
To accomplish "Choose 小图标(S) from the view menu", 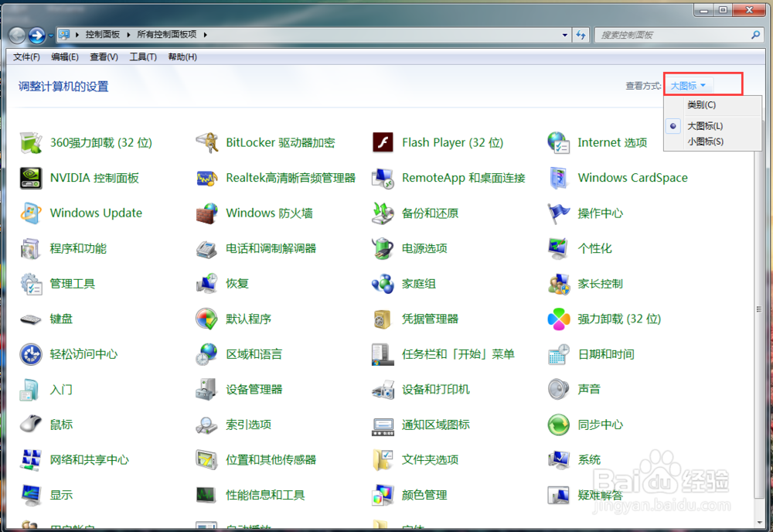I will coord(706,142).
